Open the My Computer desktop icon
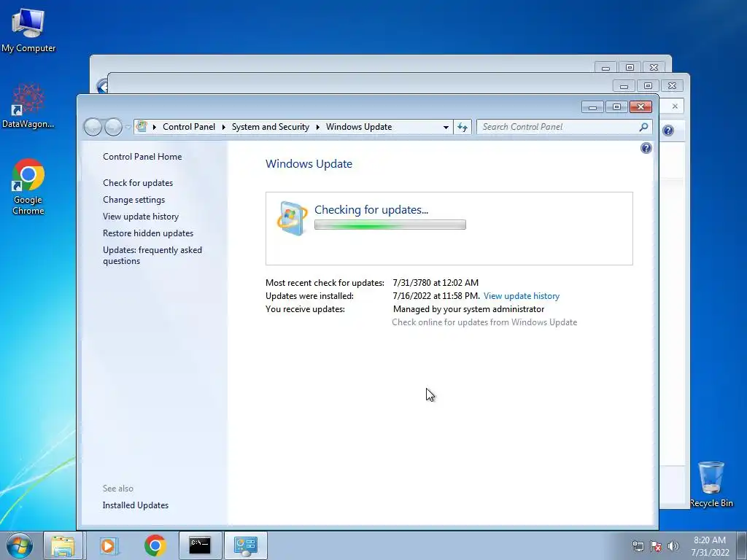The width and height of the screenshot is (747, 560). (x=28, y=30)
